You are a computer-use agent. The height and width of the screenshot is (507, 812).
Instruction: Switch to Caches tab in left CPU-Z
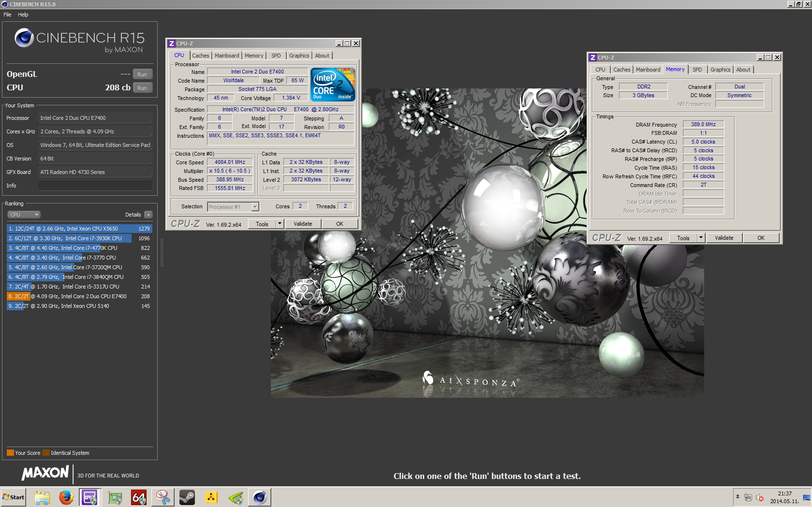click(x=201, y=56)
